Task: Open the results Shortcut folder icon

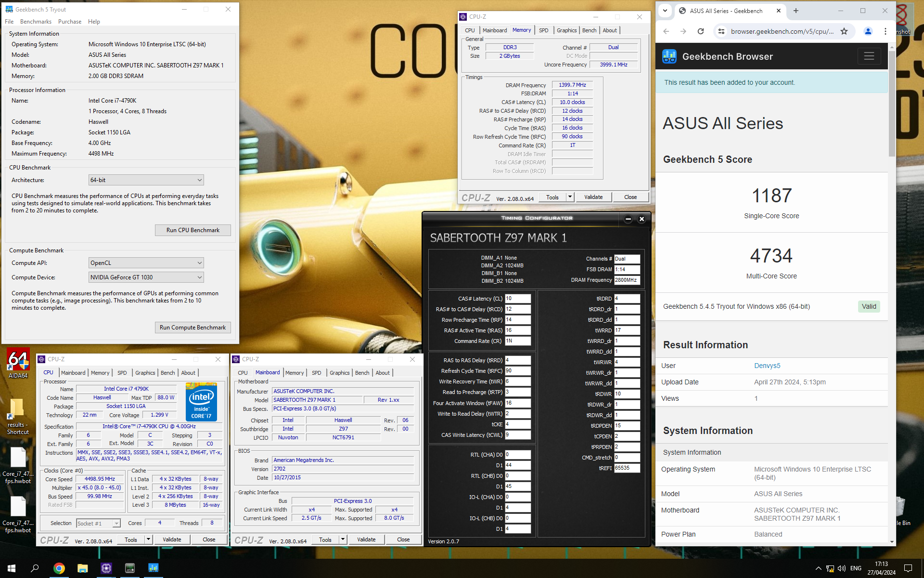Action: tap(18, 417)
